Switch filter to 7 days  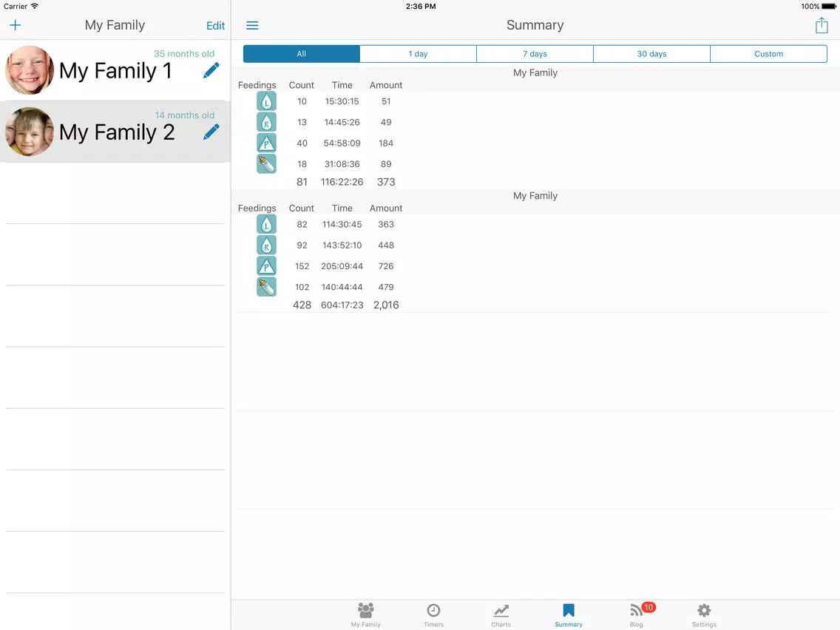pyautogui.click(x=535, y=54)
